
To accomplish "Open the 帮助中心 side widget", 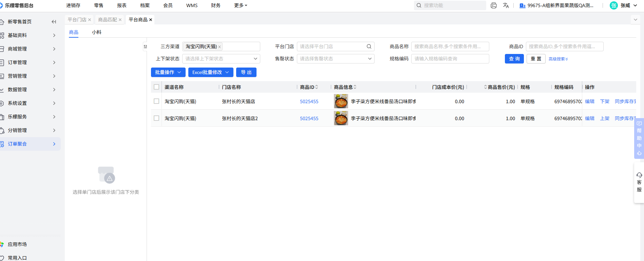I will click(639, 138).
